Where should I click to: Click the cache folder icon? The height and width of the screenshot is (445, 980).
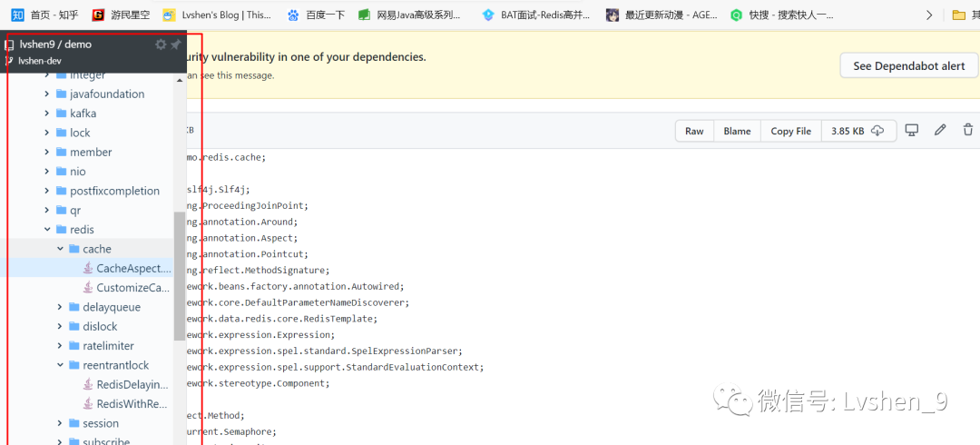click(x=73, y=249)
